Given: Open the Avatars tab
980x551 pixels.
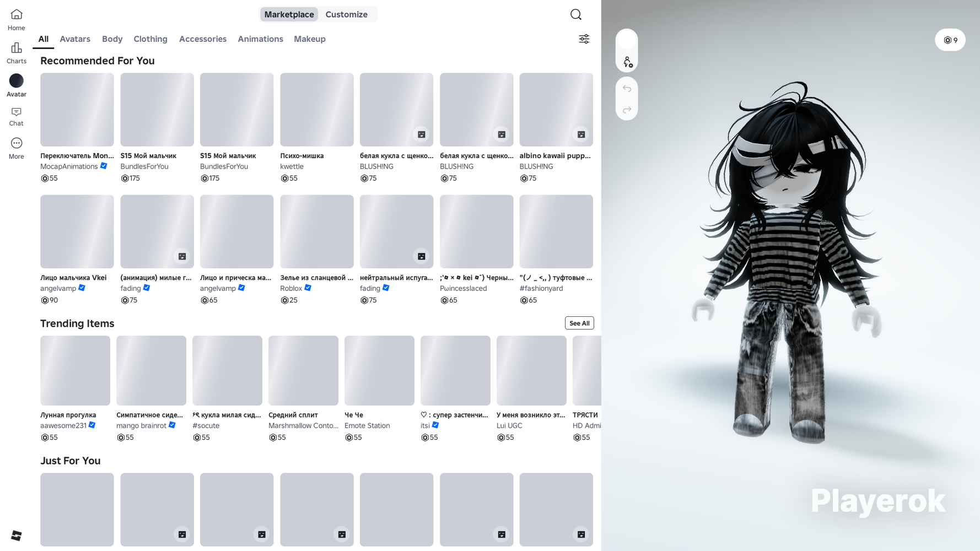Looking at the screenshot, I should click(x=75, y=39).
